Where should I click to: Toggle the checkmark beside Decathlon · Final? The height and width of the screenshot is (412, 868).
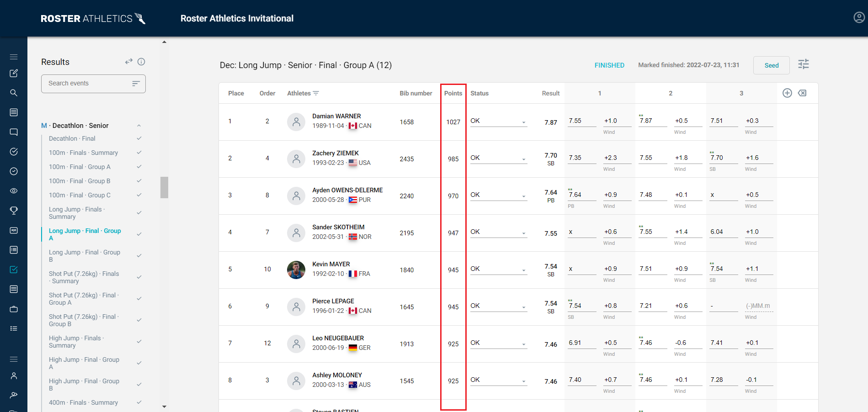139,138
